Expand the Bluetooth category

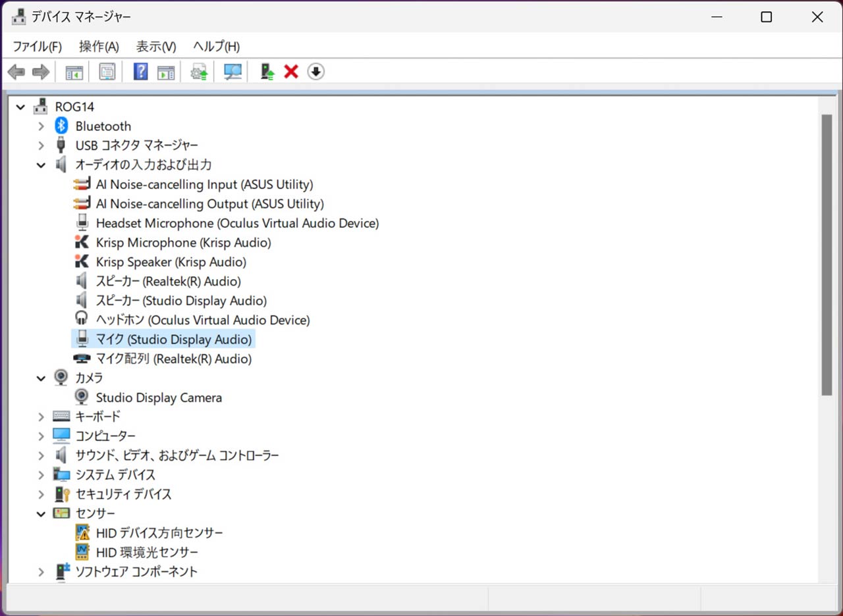(41, 126)
